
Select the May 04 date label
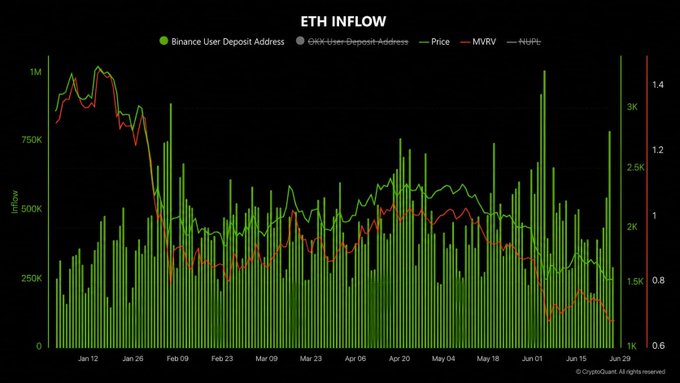tap(444, 359)
